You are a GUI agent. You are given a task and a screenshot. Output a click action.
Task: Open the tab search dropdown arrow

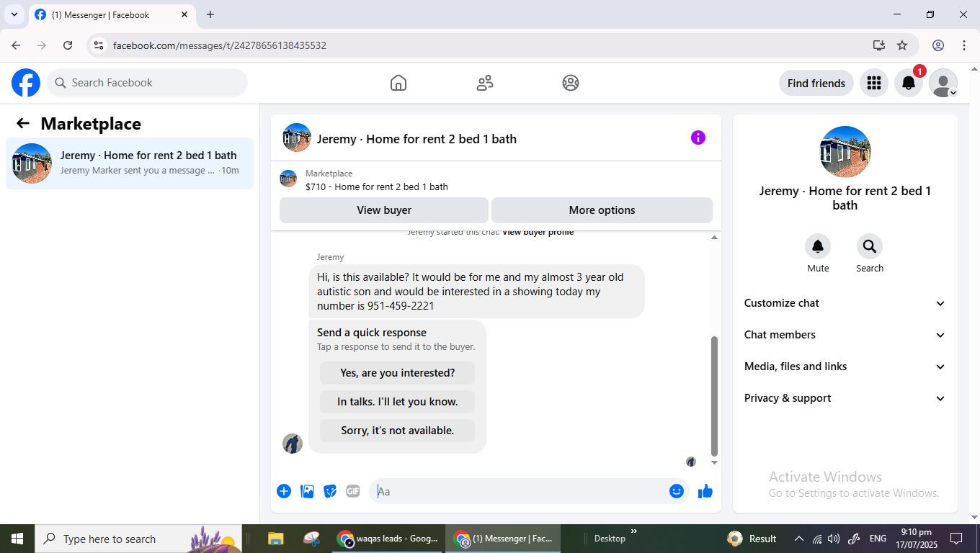coord(14,14)
